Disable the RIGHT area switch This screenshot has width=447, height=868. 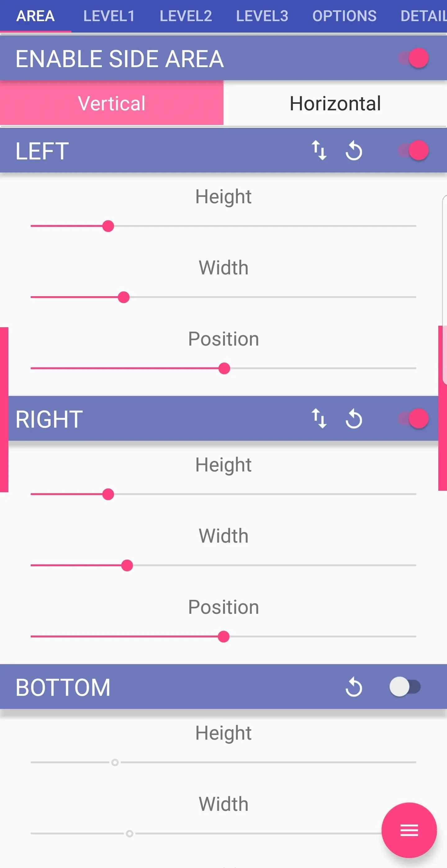[413, 419]
